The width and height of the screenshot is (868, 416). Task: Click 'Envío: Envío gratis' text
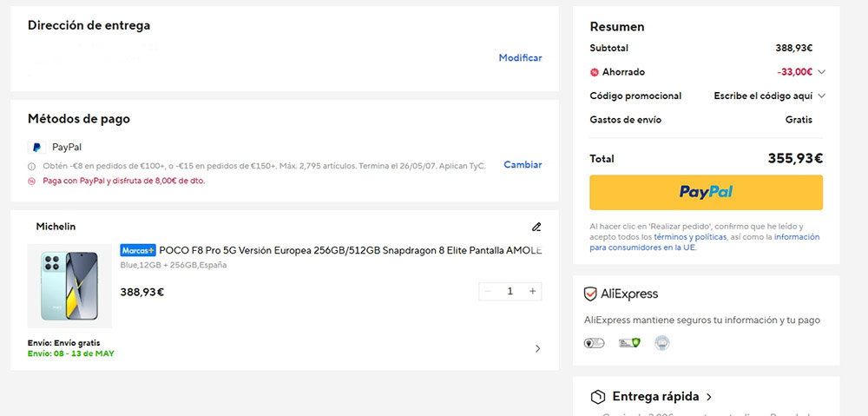click(63, 343)
